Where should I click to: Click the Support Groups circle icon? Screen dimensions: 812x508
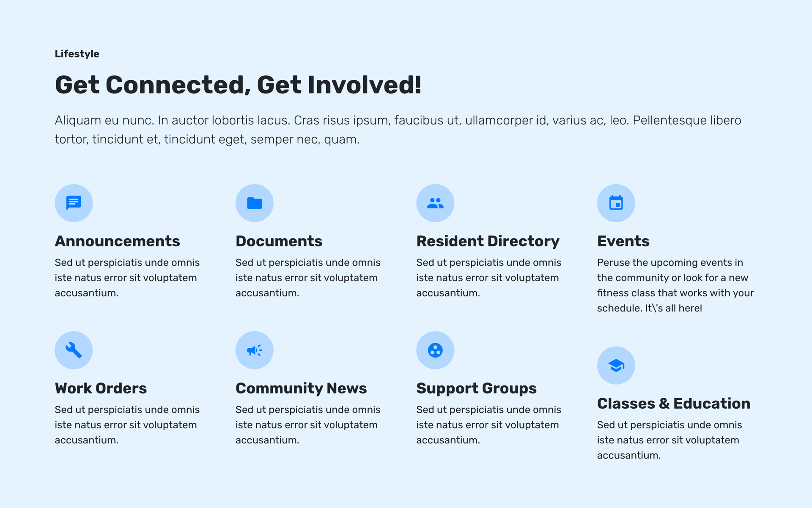point(435,350)
